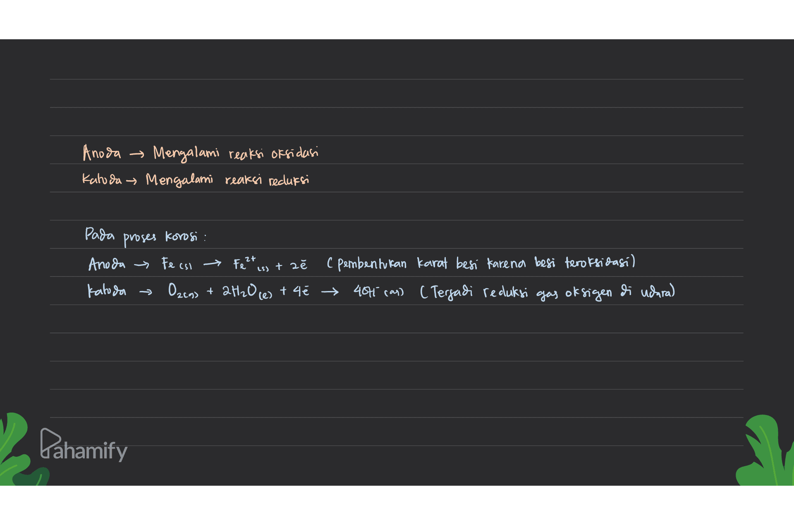Click the 'Fe(s)' reactant in anode equation
Screen dimensions: 794x532
[176, 264]
